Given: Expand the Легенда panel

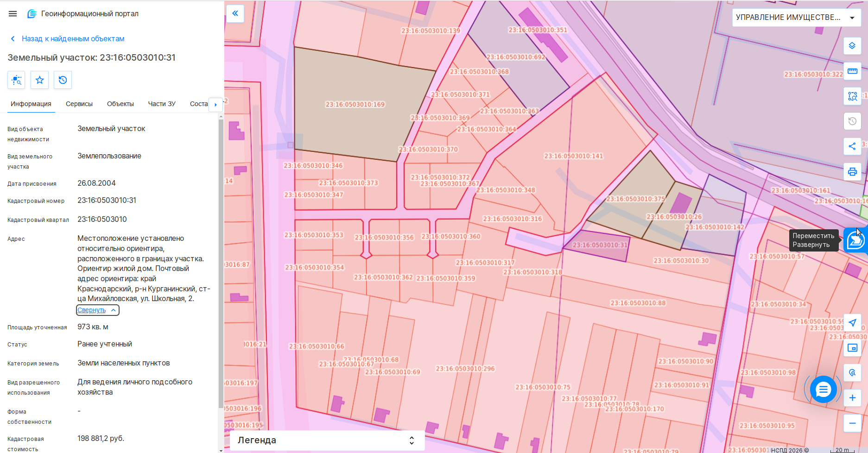Looking at the screenshot, I should click(x=327, y=440).
